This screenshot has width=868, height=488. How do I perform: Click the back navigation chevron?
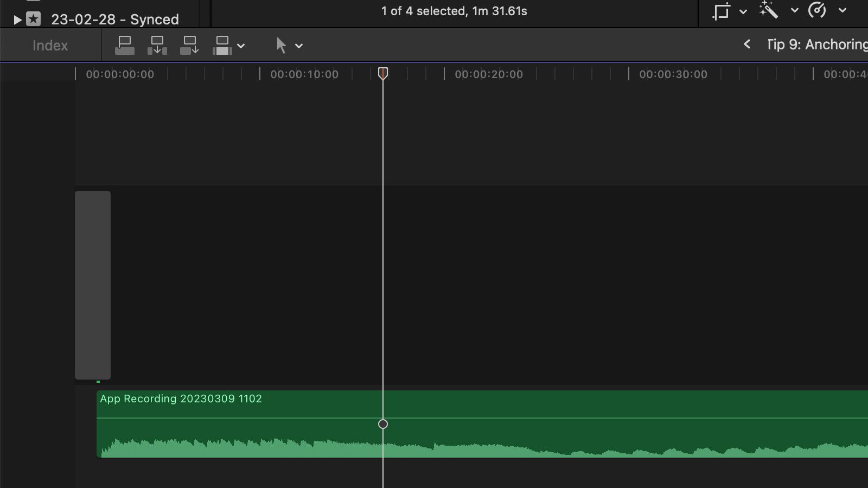748,45
